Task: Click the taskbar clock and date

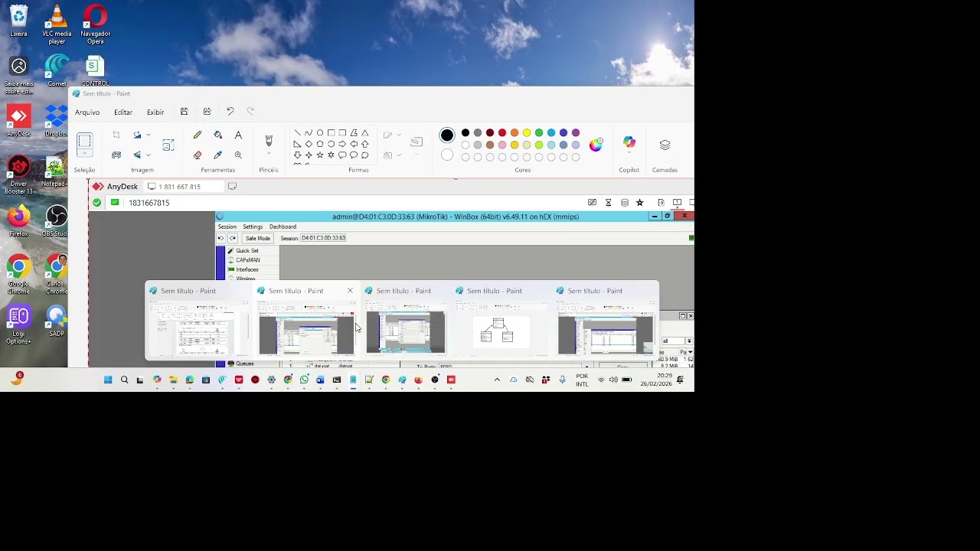Action: tap(656, 380)
